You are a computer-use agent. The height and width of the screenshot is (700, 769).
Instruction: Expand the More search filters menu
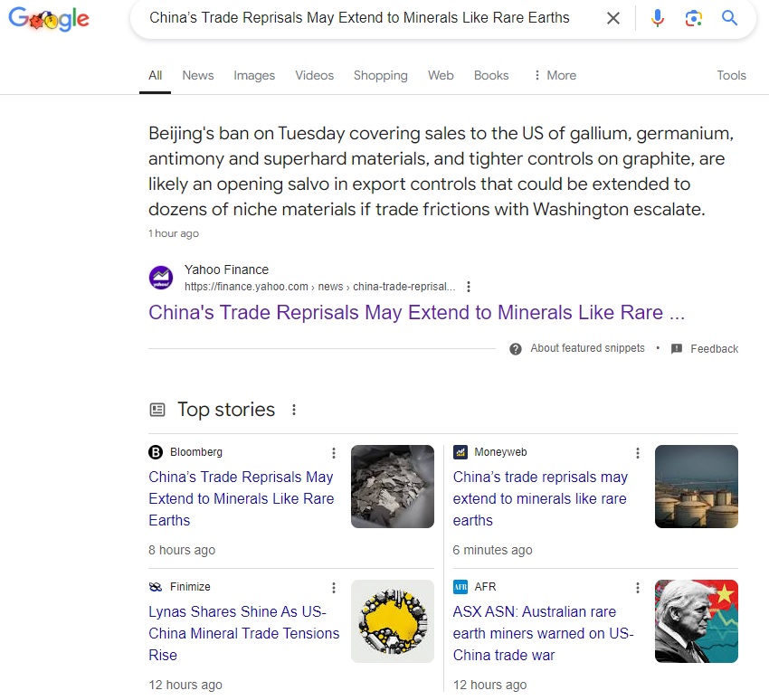(x=555, y=75)
